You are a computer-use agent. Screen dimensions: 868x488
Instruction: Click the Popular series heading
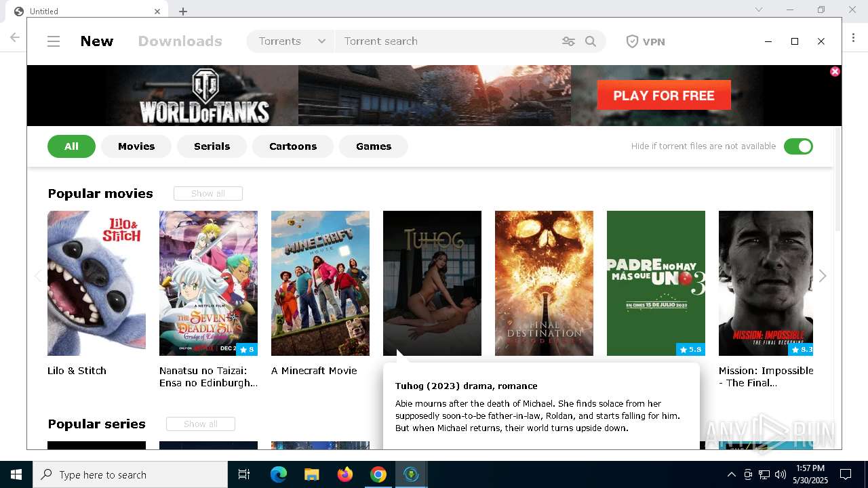[96, 424]
